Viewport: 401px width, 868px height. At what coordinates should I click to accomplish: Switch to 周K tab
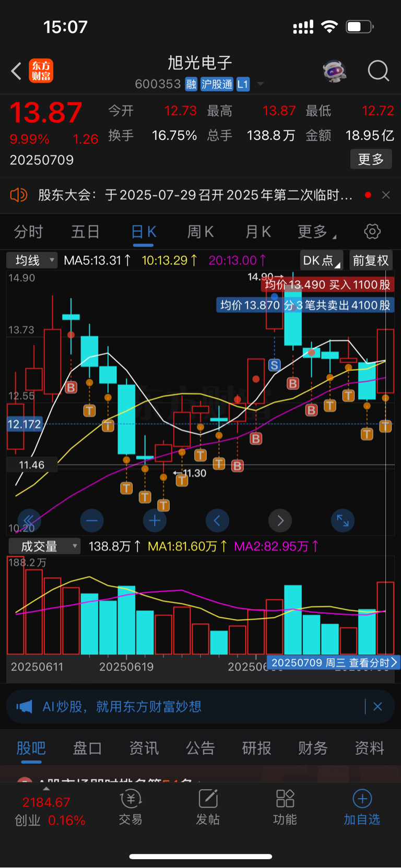[200, 231]
